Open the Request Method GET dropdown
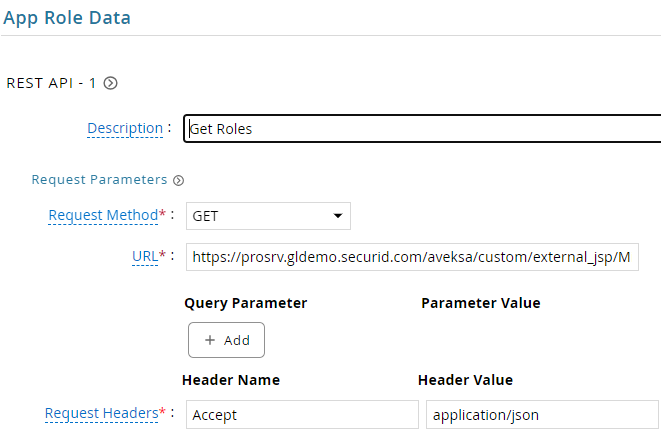Viewport: 661px width, 432px height. point(268,216)
